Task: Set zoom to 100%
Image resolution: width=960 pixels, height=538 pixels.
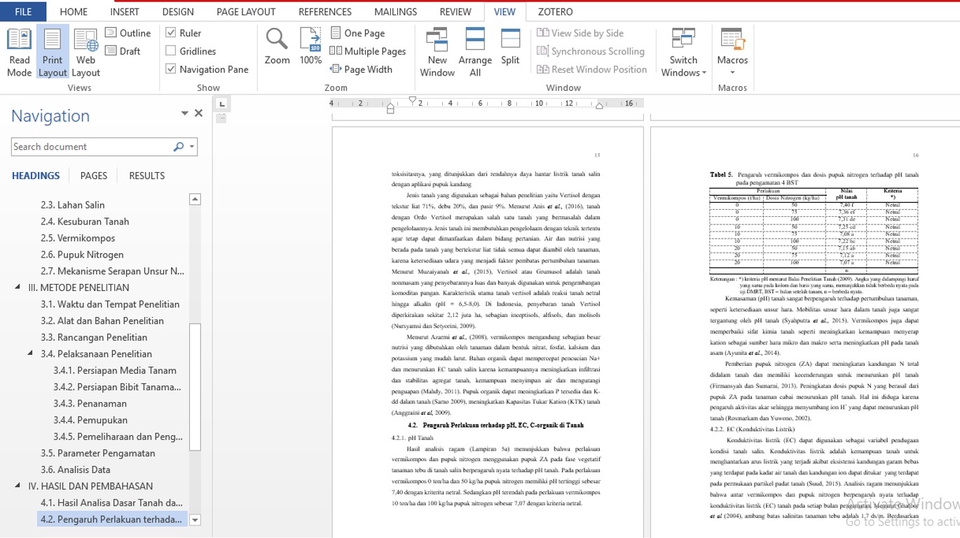Action: pos(310,47)
